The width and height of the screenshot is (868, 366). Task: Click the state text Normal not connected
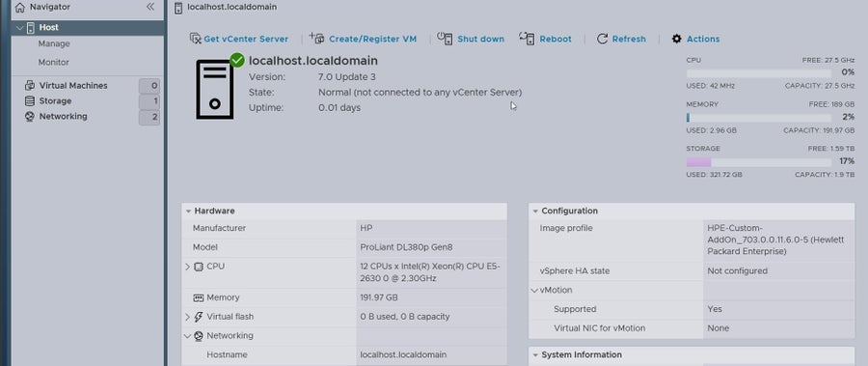(420, 92)
